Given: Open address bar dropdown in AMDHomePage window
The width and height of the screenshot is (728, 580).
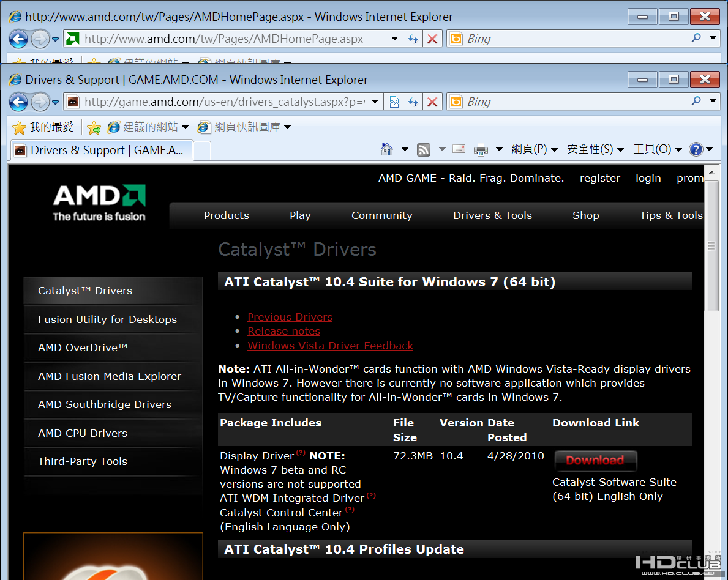Looking at the screenshot, I should [x=394, y=39].
